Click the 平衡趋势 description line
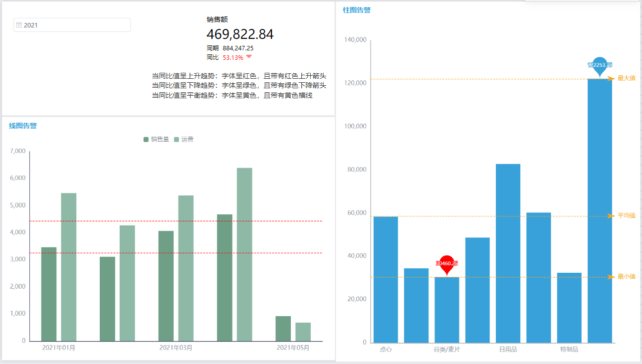 coord(232,95)
